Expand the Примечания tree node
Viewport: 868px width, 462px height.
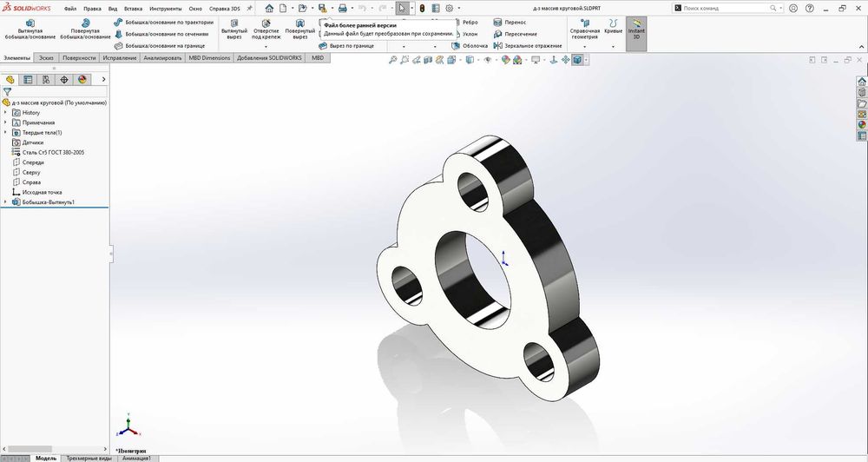click(6, 122)
